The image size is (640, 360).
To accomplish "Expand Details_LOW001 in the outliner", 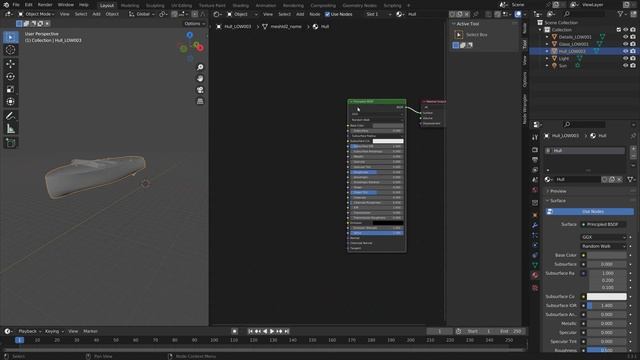I will [x=547, y=37].
